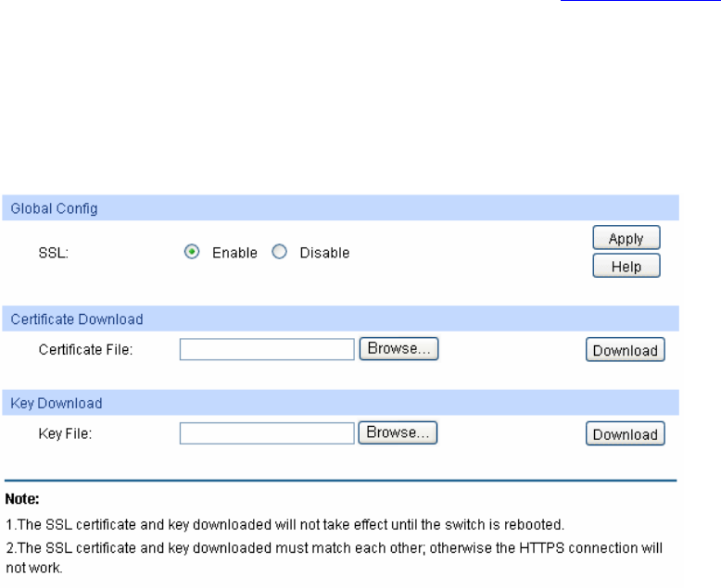Focus the Certificate File input field
Viewport: 721px width, 588px height.
point(267,350)
